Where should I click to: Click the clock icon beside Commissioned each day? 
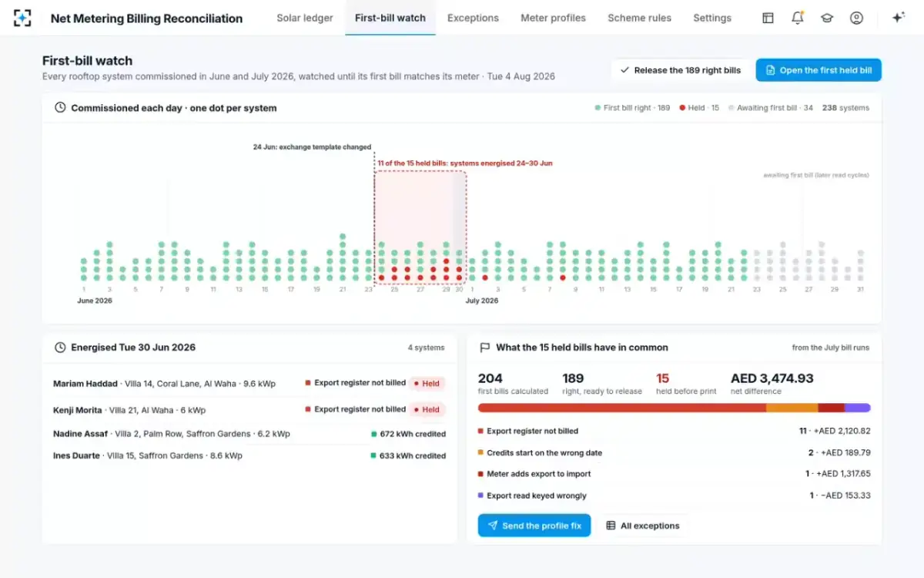coord(60,108)
